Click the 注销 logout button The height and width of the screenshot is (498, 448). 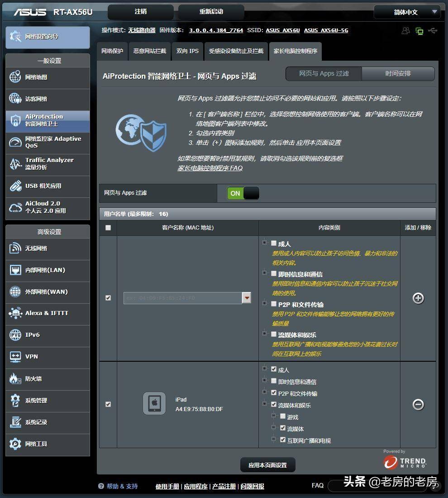point(141,12)
